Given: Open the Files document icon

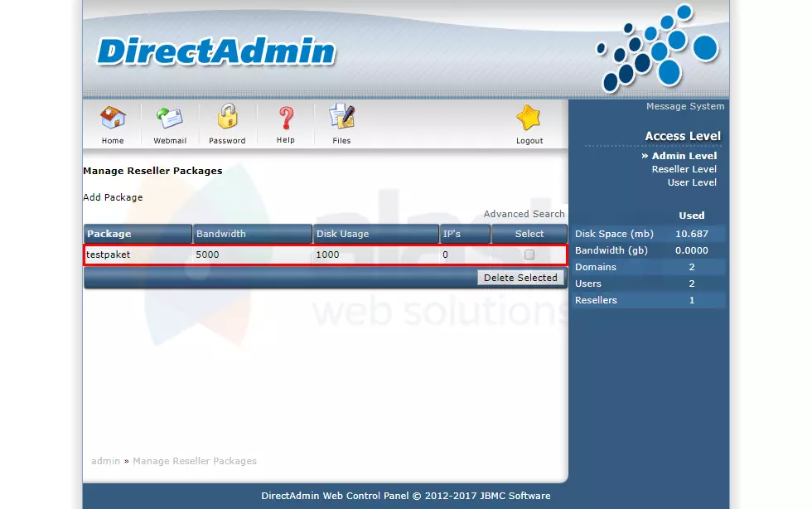Looking at the screenshot, I should click(x=341, y=117).
